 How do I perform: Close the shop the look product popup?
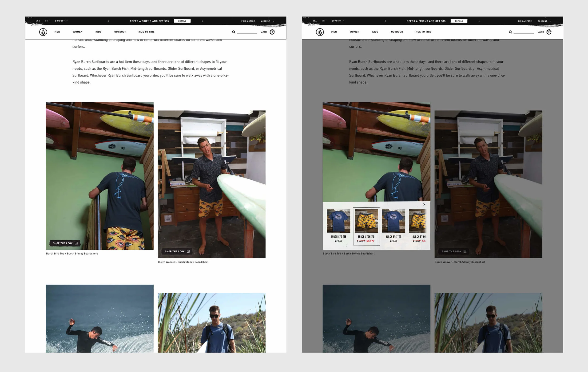tap(424, 204)
